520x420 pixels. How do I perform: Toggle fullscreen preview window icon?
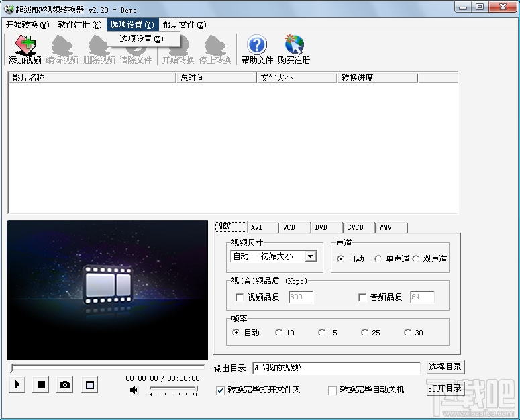click(x=89, y=384)
